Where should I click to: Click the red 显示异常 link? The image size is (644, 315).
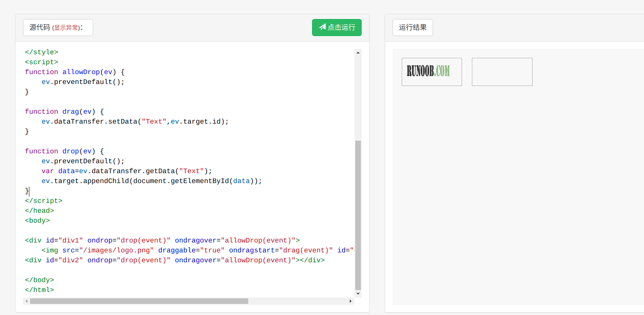click(66, 28)
